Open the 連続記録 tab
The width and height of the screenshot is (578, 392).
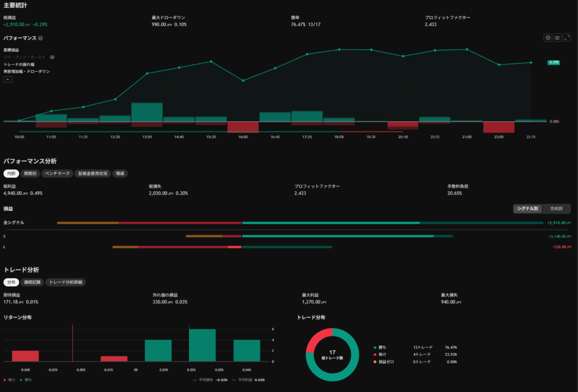32,282
